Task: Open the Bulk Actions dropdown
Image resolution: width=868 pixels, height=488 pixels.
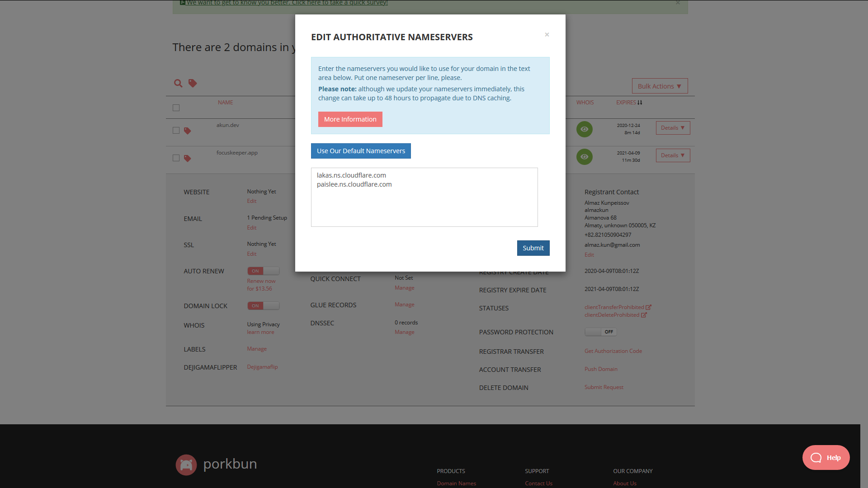Action: pos(660,86)
